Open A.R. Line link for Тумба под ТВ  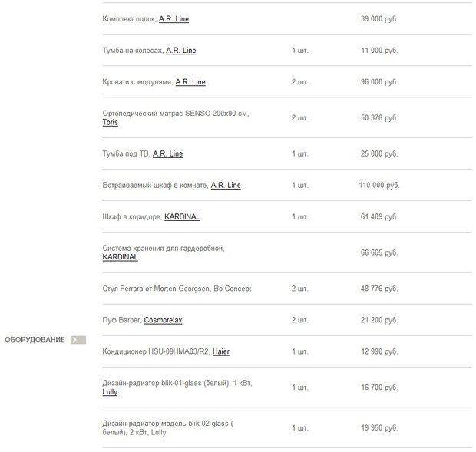[167, 153]
